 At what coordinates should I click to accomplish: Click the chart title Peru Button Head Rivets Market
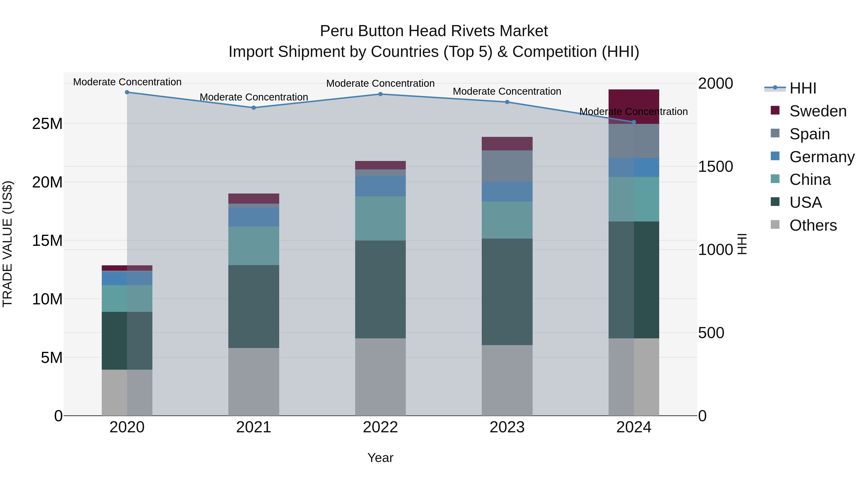click(434, 31)
